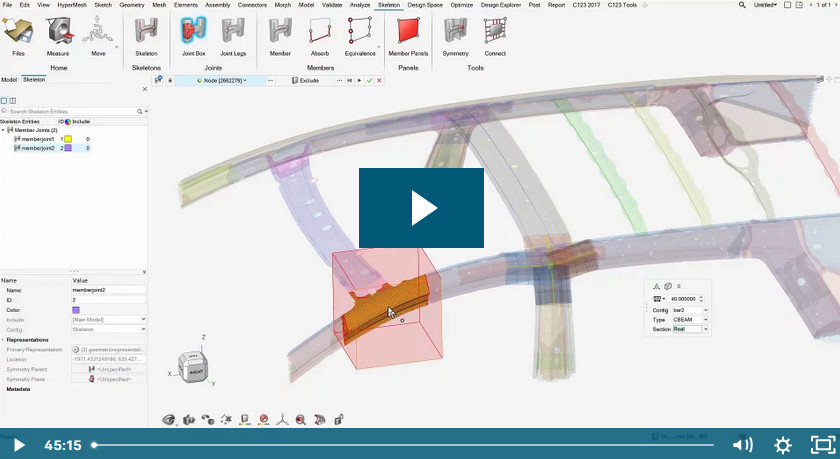Select the Joint Box tool
Viewport: 840px width, 459px height.
(193, 37)
